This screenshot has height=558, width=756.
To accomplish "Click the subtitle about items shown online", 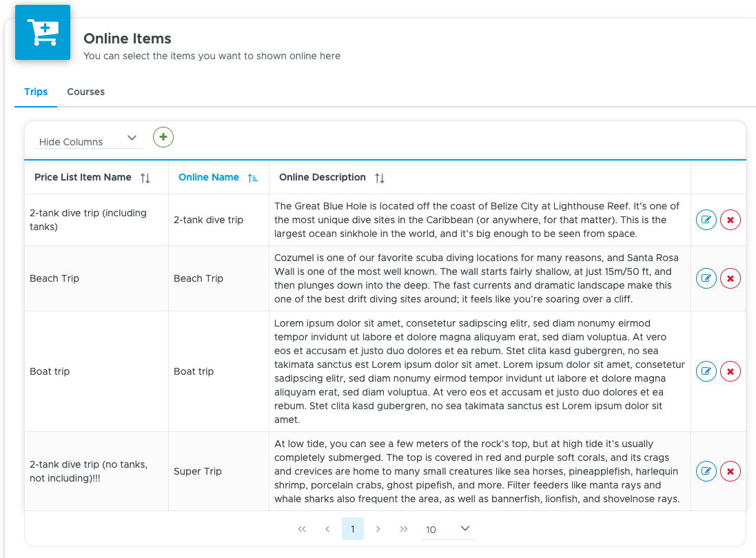I will pos(212,56).
